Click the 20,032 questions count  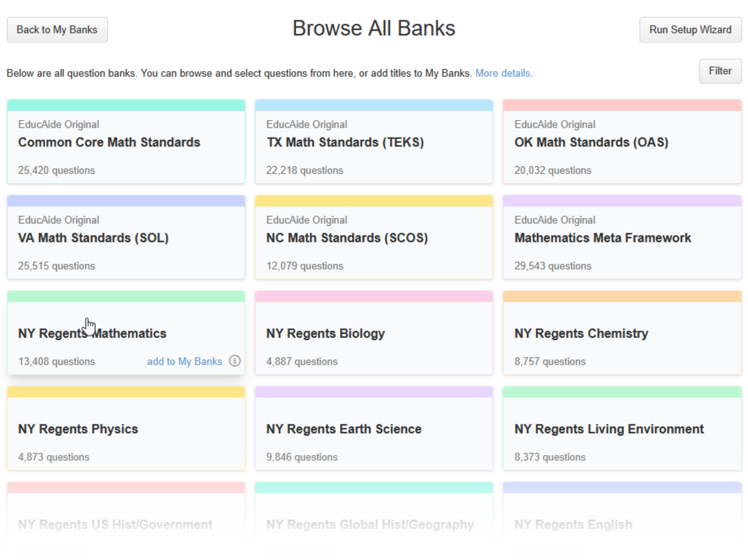(x=553, y=170)
